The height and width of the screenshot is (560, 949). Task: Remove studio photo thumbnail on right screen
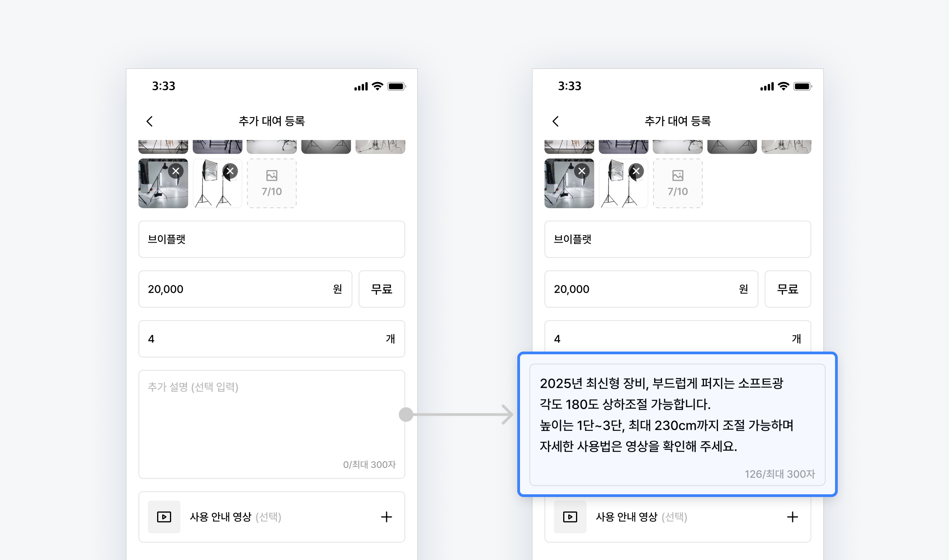pyautogui.click(x=582, y=171)
